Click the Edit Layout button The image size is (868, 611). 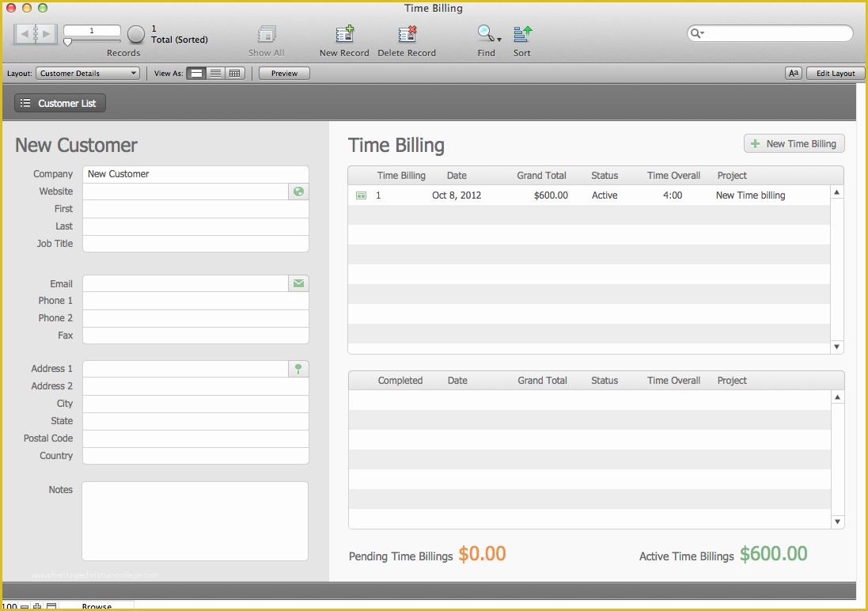tap(836, 73)
